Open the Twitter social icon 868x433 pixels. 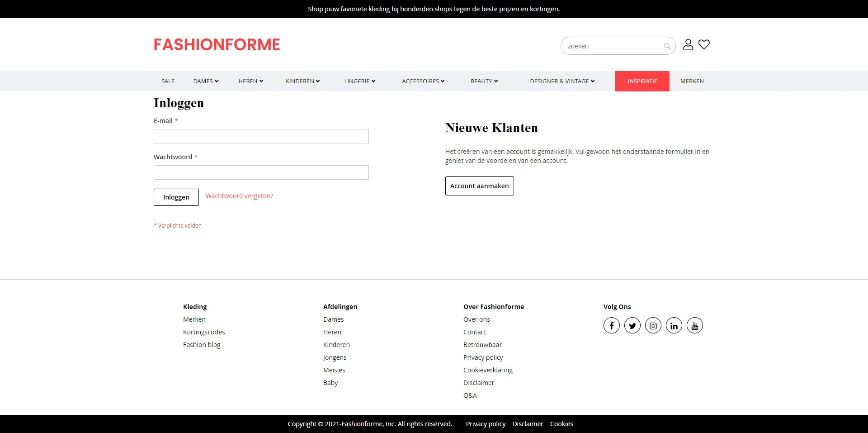[x=632, y=325]
